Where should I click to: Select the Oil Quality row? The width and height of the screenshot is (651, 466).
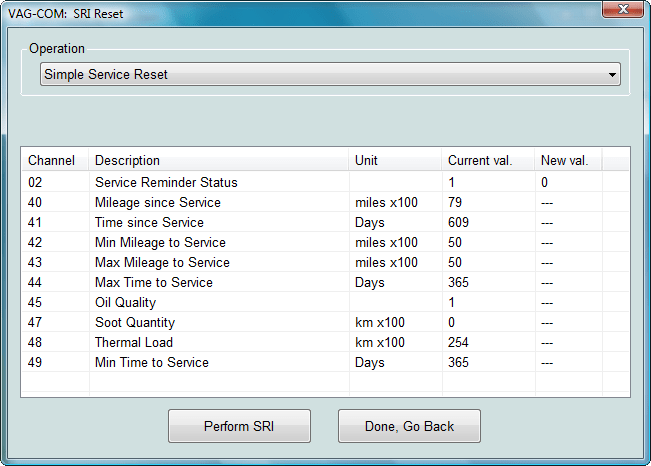(x=325, y=302)
